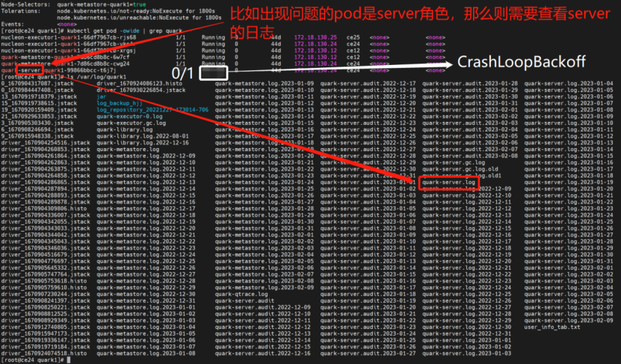
Task: Select driver_1670905759610.histo file
Action: point(43,288)
